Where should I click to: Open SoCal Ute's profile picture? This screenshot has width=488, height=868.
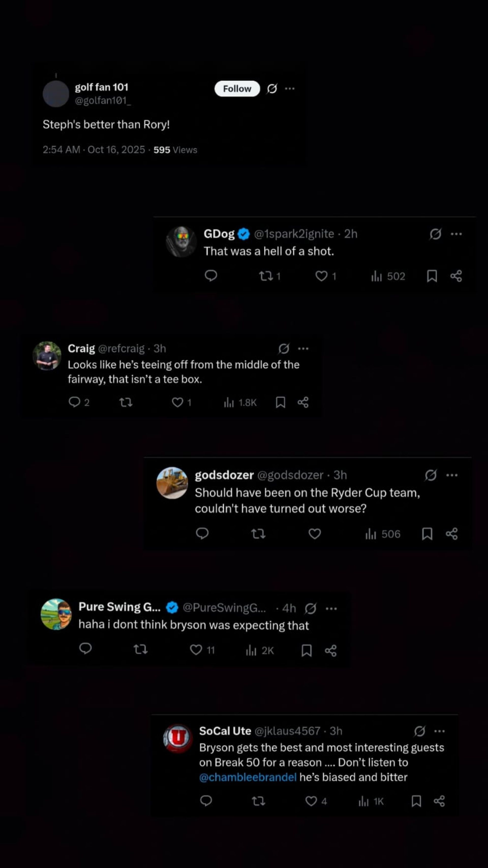(x=178, y=738)
